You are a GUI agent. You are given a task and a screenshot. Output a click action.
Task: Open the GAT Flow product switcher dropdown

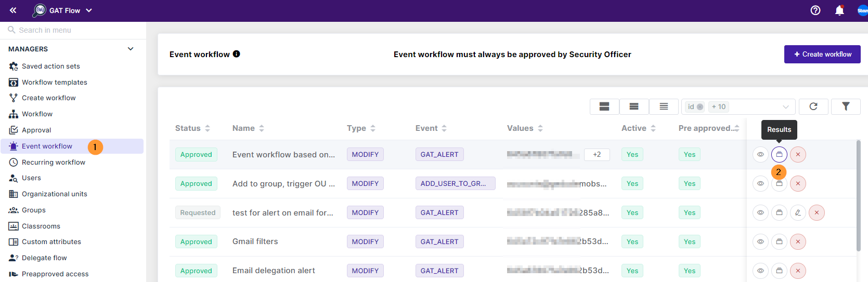(x=62, y=10)
